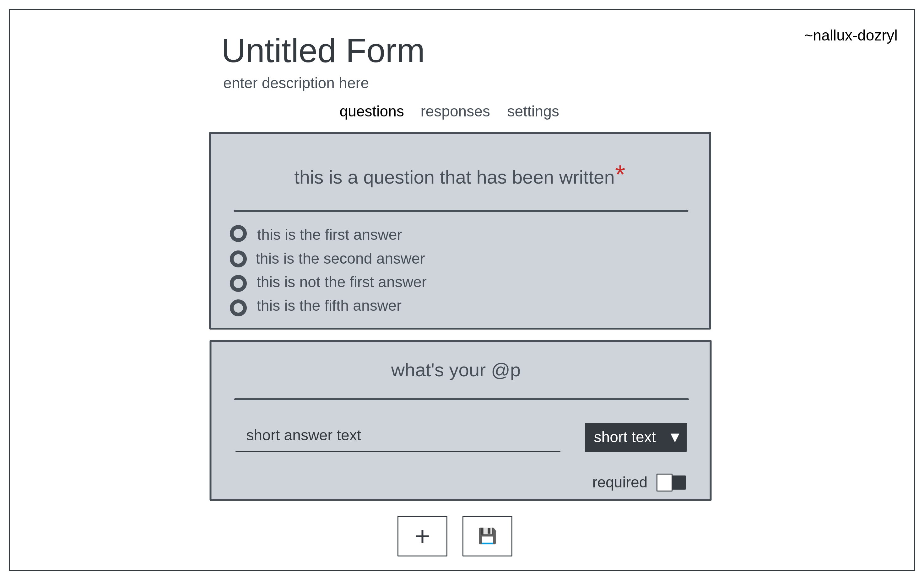Open the 'short text' question type dropdown
The width and height of the screenshot is (924, 580).
pyautogui.click(x=635, y=437)
